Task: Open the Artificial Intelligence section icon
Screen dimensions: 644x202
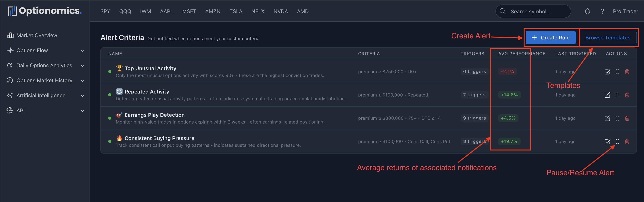Action: pyautogui.click(x=10, y=95)
